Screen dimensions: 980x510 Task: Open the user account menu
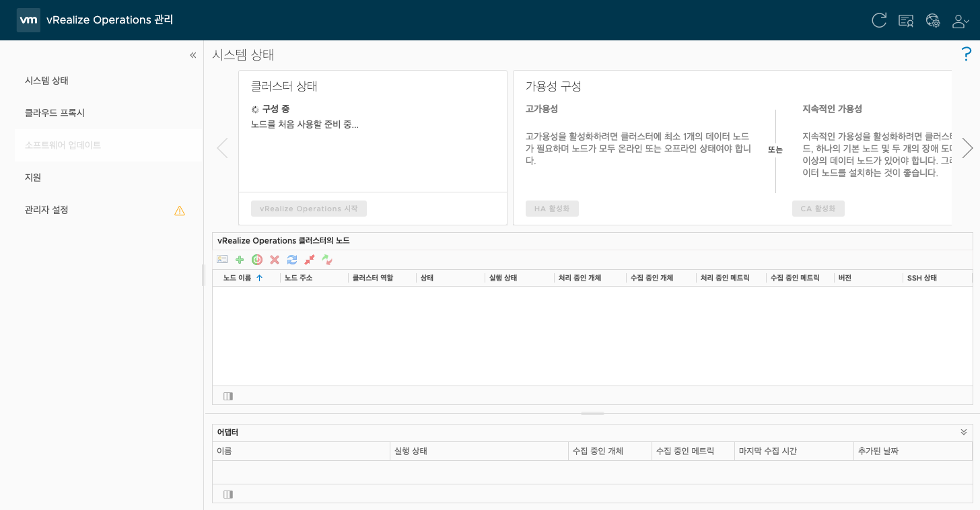point(960,21)
